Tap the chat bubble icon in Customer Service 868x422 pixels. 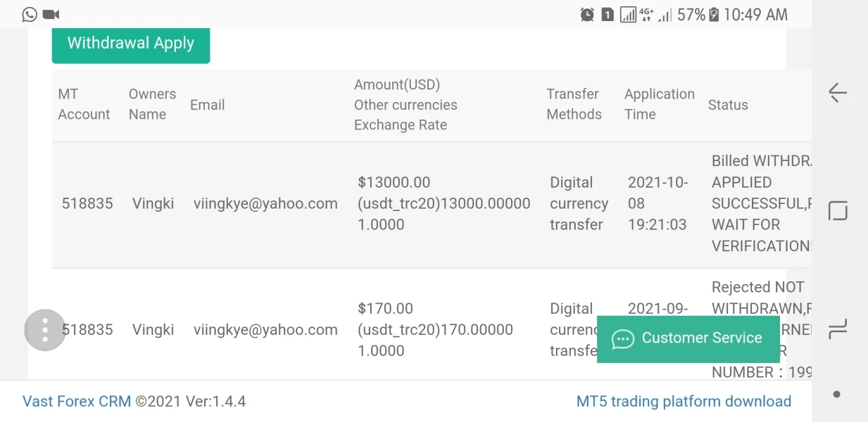coord(623,339)
